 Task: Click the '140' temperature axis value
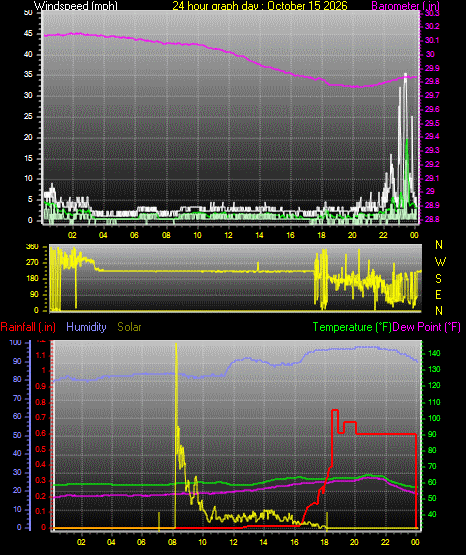pos(435,353)
